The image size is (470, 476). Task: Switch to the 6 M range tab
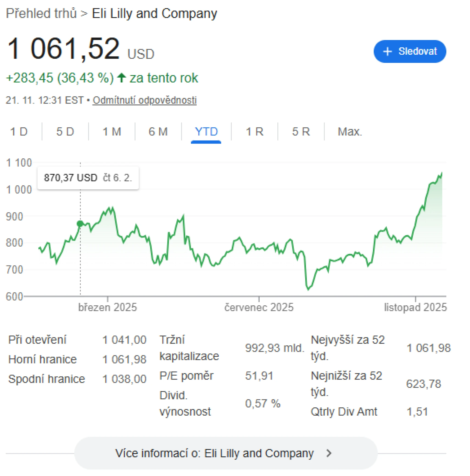click(x=158, y=132)
